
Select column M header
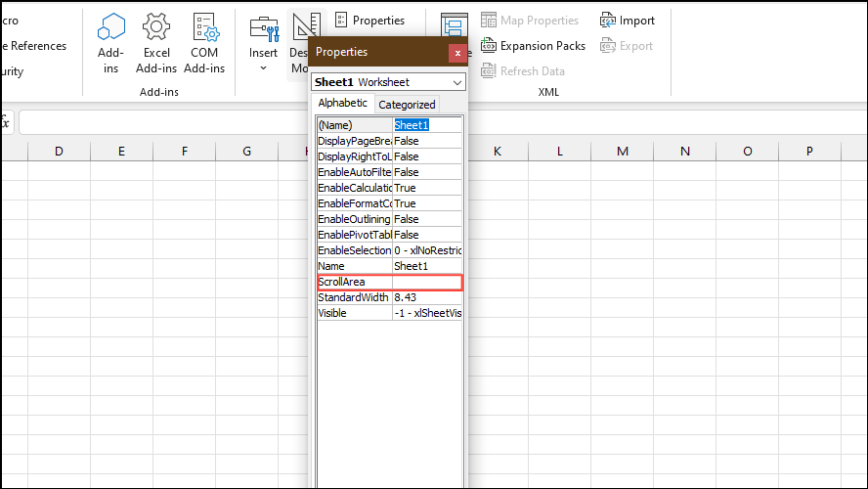click(623, 152)
